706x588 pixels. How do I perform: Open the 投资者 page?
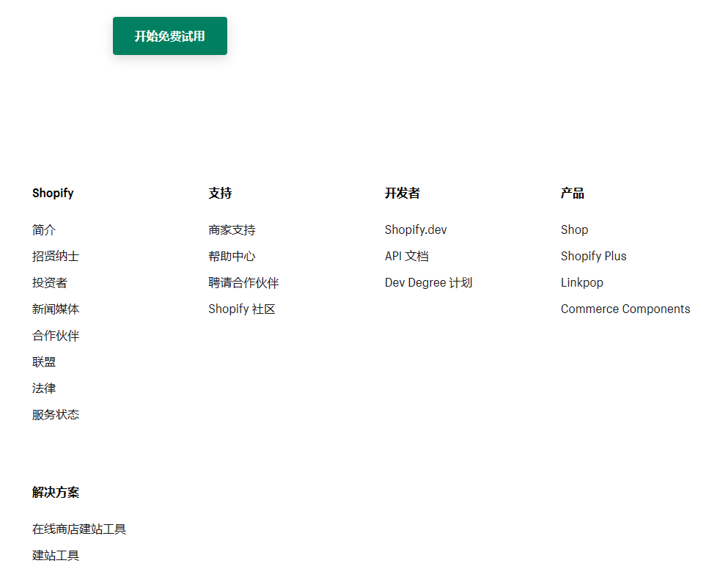48,282
